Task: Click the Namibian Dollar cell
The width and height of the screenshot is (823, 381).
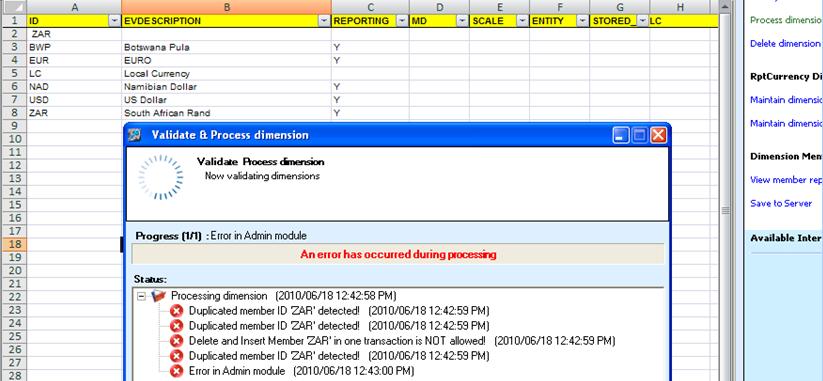Action: [x=226, y=87]
